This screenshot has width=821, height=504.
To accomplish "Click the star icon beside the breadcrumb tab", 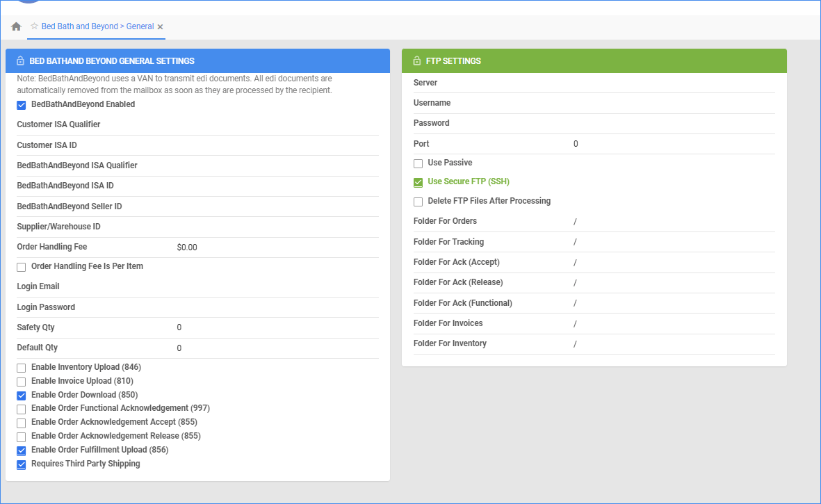I will pyautogui.click(x=33, y=26).
